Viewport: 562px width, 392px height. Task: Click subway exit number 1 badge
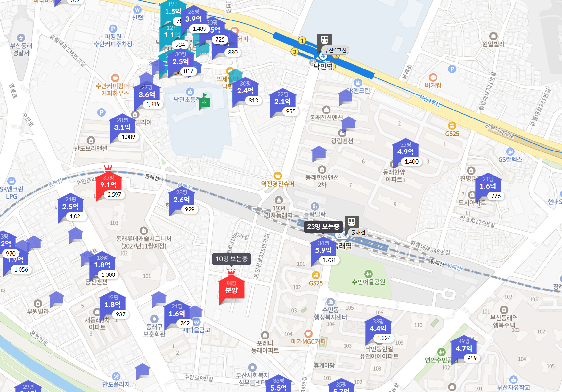302,41
